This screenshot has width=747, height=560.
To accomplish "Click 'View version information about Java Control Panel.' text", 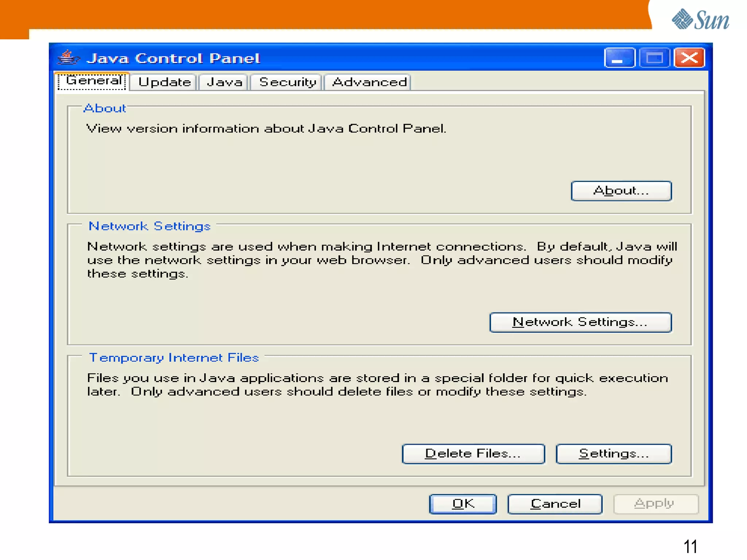I will coord(266,129).
